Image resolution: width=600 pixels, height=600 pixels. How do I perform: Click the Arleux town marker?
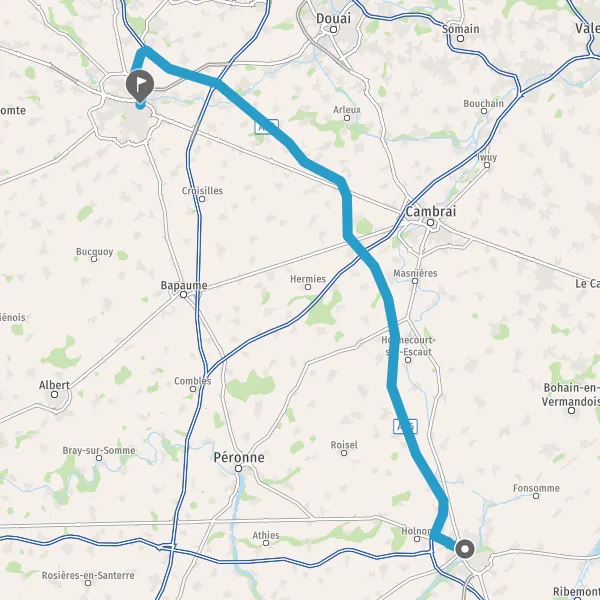pyautogui.click(x=347, y=118)
